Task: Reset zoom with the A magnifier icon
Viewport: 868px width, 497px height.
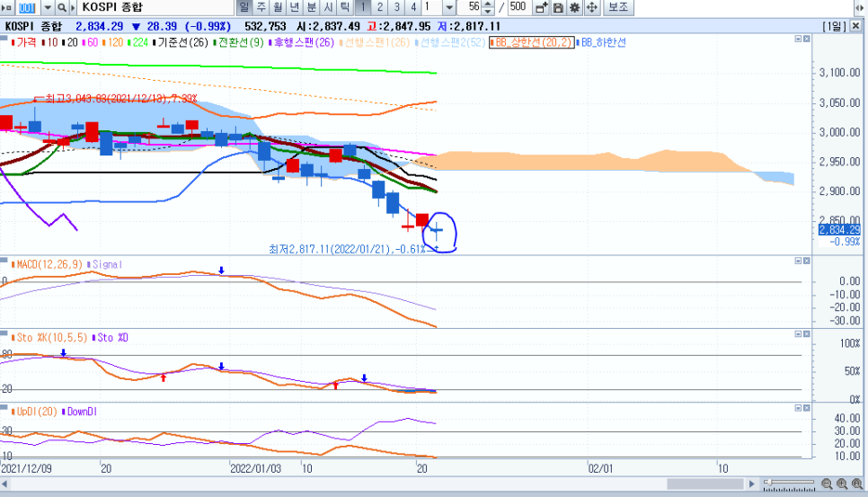Action: (857, 484)
